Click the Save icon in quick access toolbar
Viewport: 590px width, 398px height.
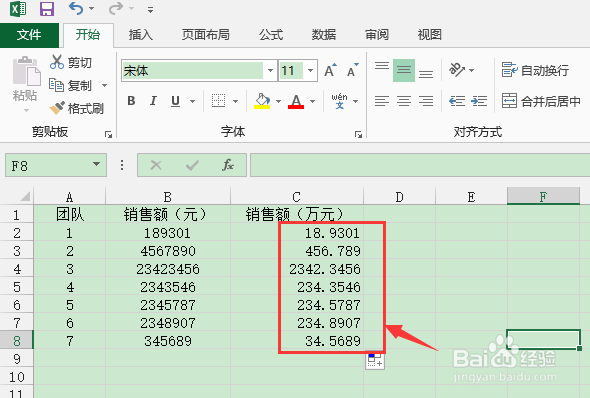click(47, 9)
